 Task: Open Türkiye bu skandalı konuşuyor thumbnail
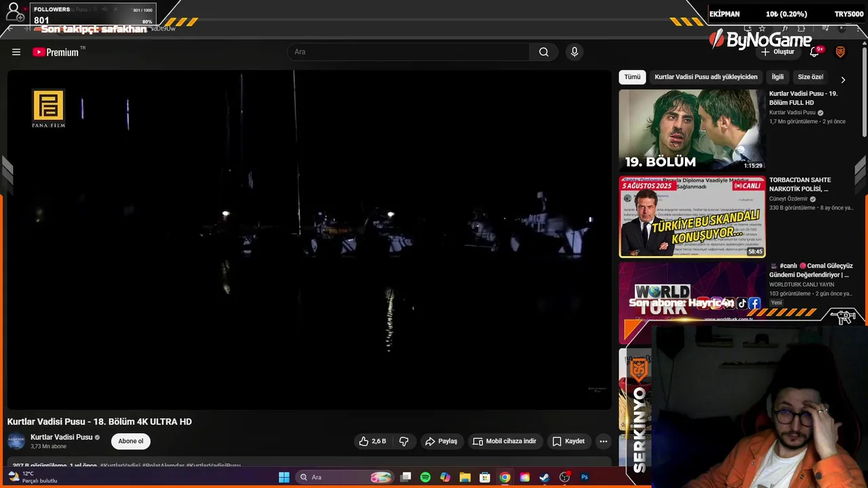(692, 217)
